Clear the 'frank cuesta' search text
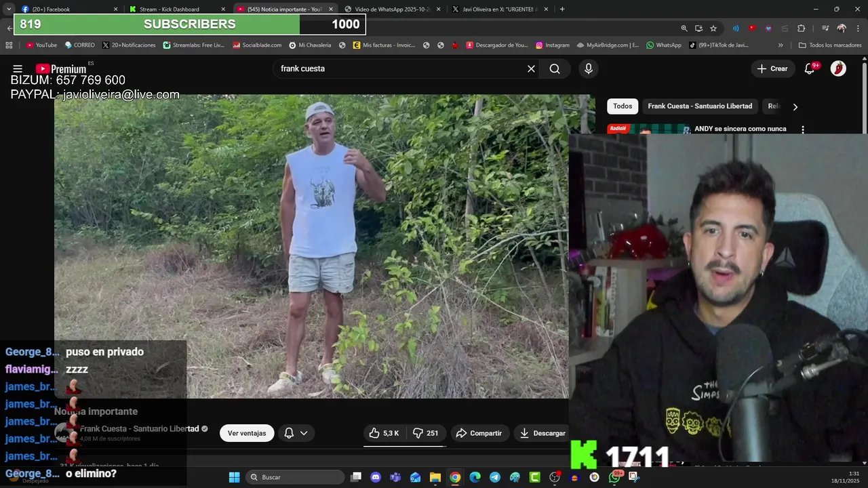This screenshot has width=868, height=488. click(x=531, y=68)
